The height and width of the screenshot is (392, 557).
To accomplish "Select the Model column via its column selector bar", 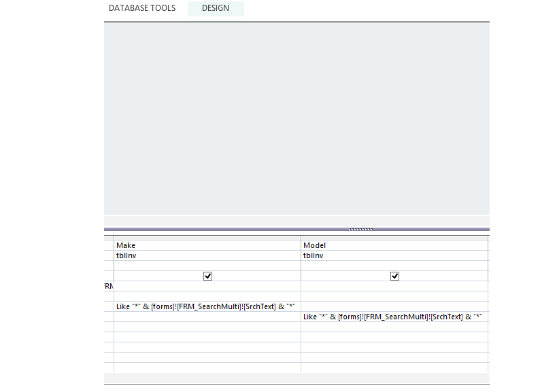I will click(x=394, y=238).
